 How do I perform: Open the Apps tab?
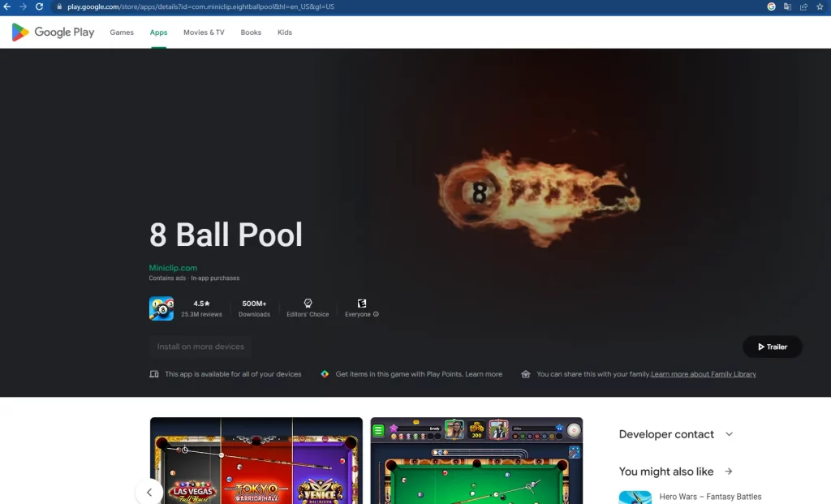pyautogui.click(x=158, y=32)
